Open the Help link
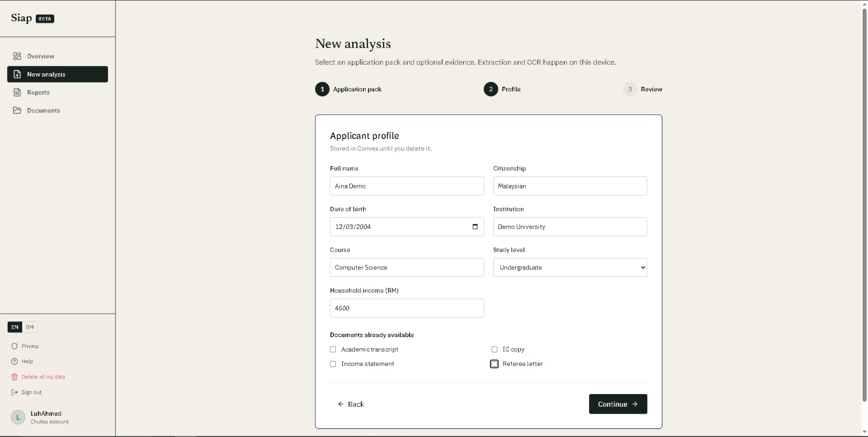Screen dimensions: 868x437 point(27,362)
